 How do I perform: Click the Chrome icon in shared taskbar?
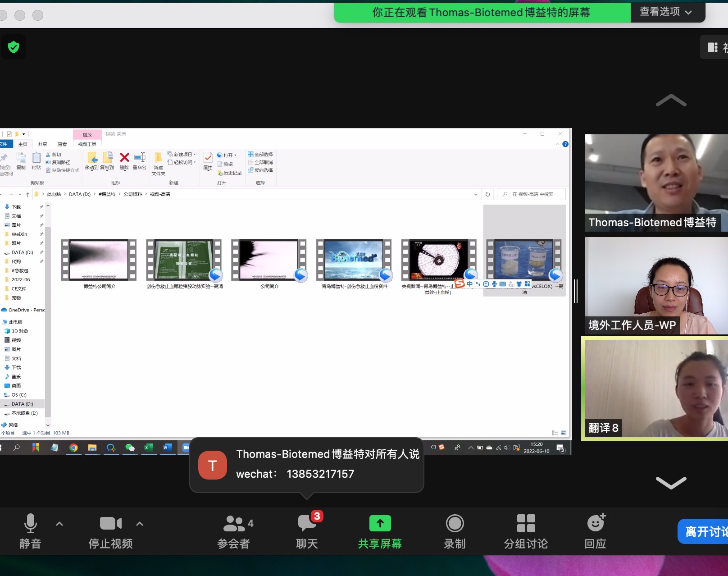(x=73, y=448)
